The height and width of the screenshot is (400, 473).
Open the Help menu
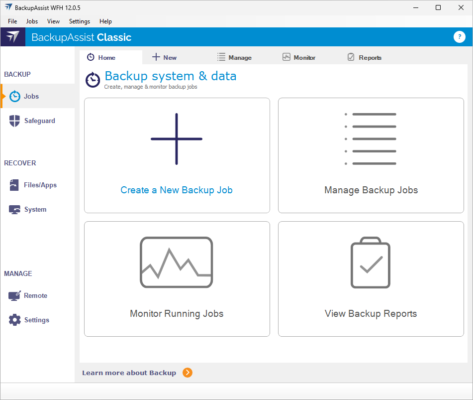click(106, 21)
